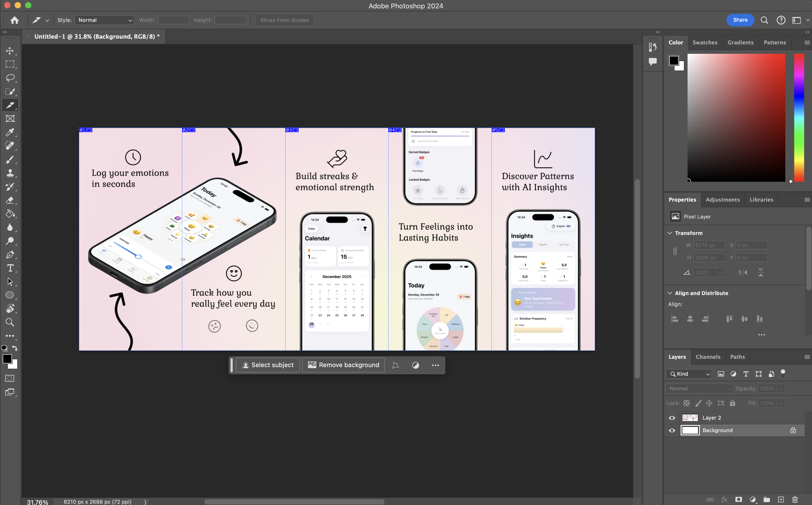The width and height of the screenshot is (812, 505).
Task: Click the blue Share button
Action: [x=740, y=20]
